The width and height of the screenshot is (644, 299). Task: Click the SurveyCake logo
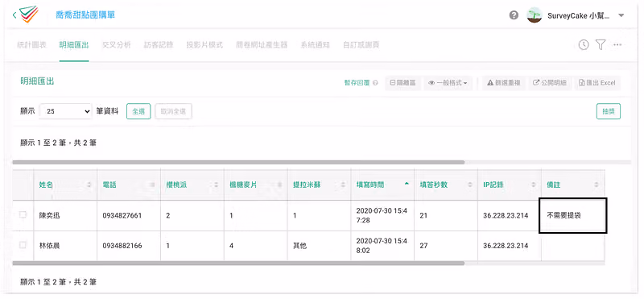29,14
